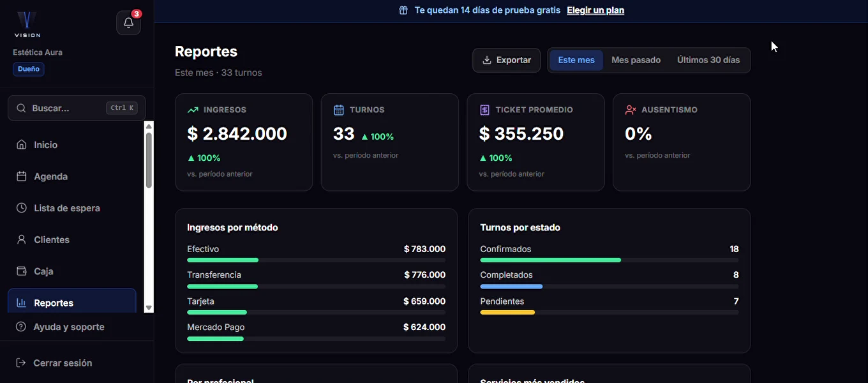
Task: Navigate to Clientes
Action: (72, 239)
